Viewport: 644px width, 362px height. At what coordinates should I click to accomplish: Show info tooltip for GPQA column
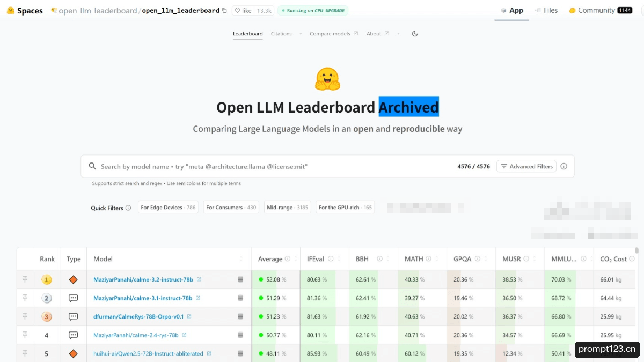click(x=478, y=258)
